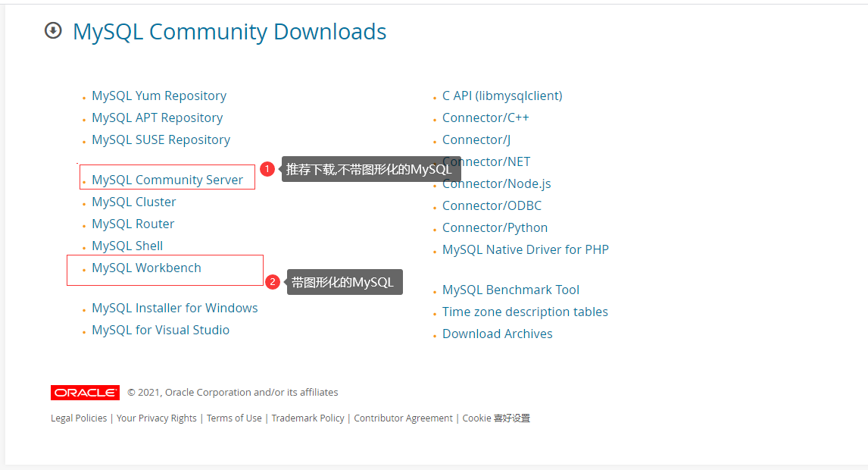Open MySQL APT Repository link
The image size is (868, 470).
point(158,118)
